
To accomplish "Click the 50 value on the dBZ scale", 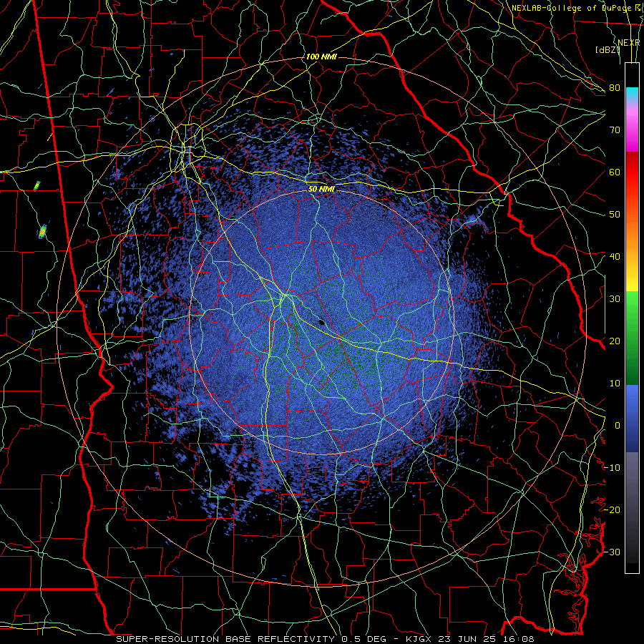I will click(615, 215).
